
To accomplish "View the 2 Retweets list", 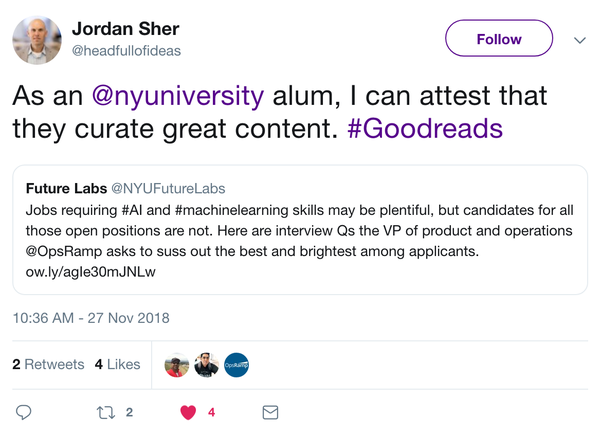I will pos(48,365).
